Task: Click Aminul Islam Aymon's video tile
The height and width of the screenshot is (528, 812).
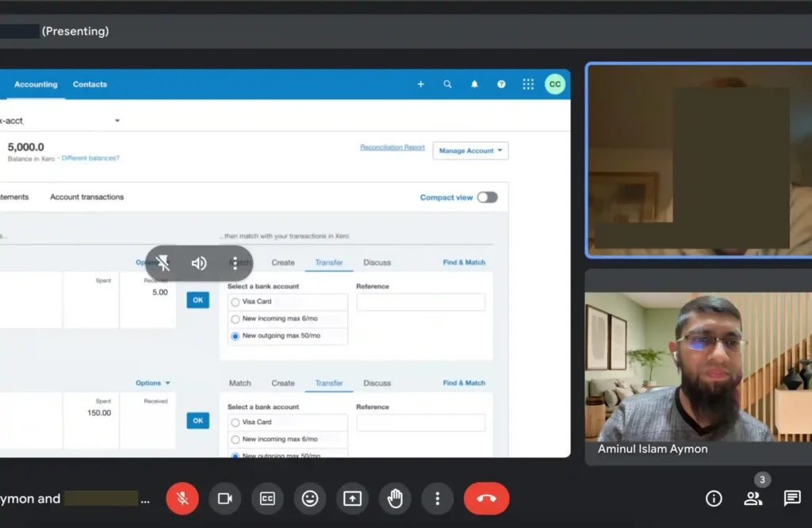Action: point(698,368)
